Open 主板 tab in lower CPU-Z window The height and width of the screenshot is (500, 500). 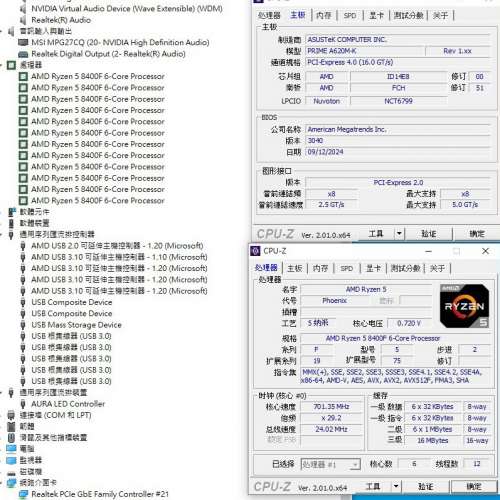tap(295, 268)
